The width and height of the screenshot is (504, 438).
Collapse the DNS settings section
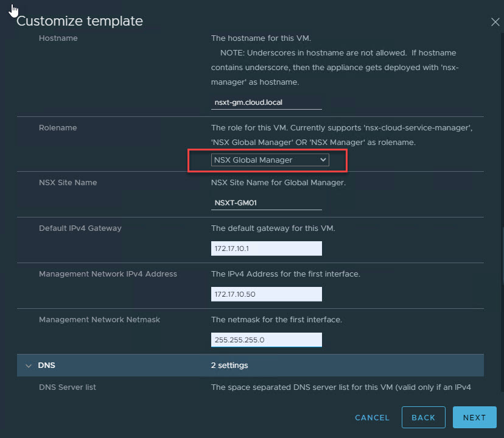coord(28,366)
